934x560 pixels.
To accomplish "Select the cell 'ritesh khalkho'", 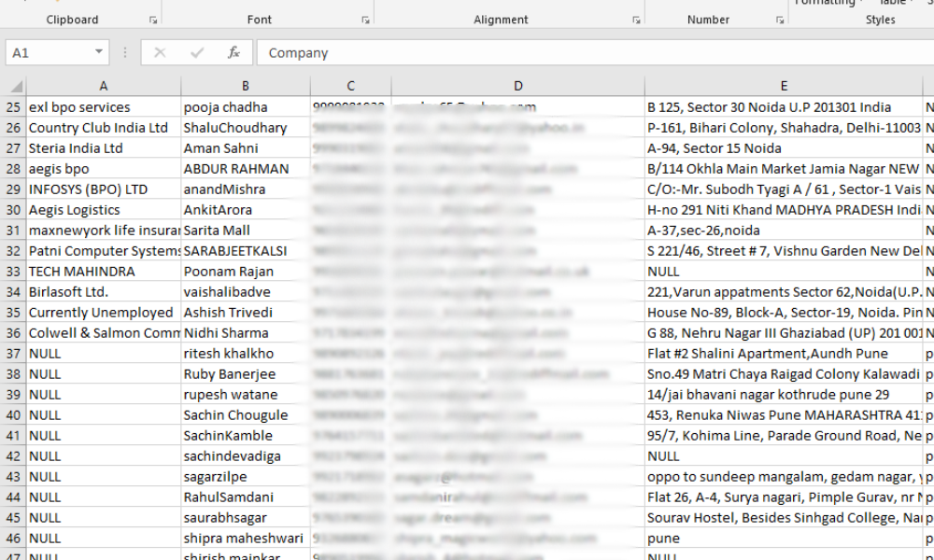I will [246, 354].
